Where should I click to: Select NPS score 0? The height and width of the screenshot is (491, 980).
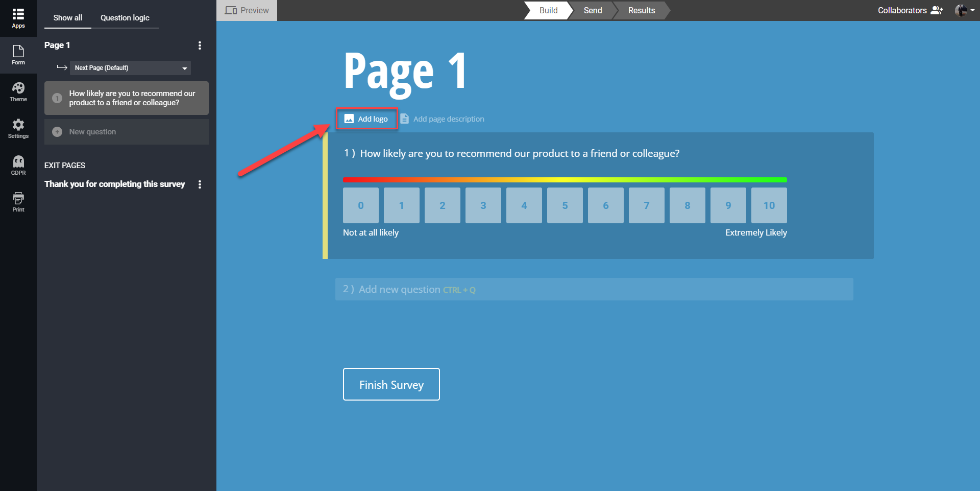coord(361,205)
